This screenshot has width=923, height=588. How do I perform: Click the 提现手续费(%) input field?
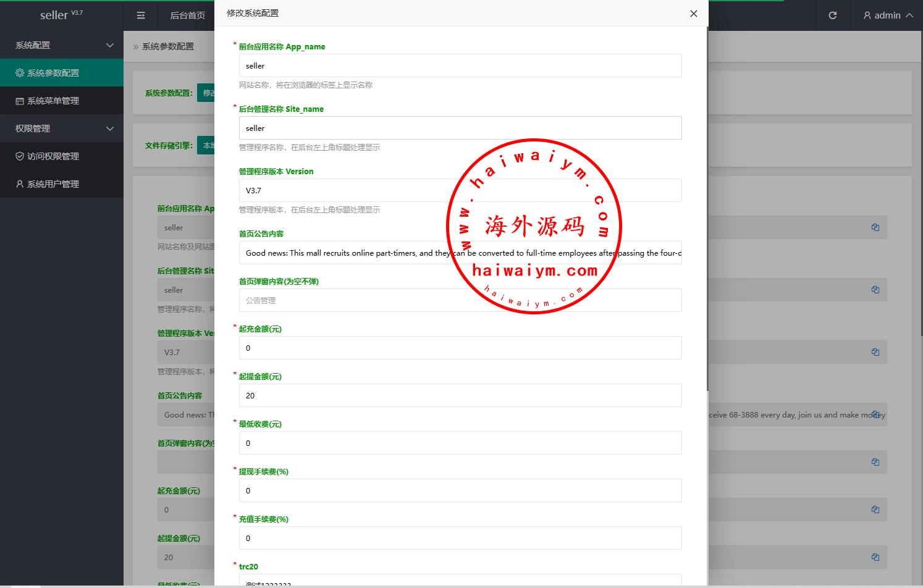pos(460,490)
